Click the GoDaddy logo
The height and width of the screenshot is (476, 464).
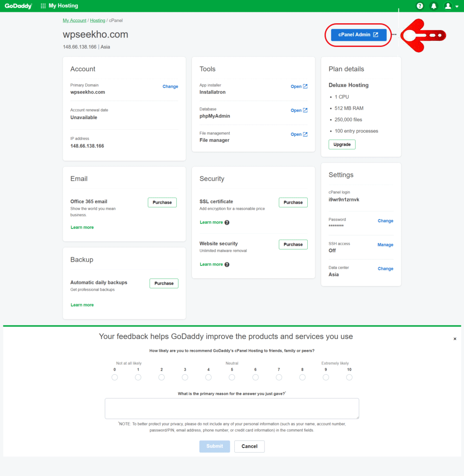pos(18,6)
